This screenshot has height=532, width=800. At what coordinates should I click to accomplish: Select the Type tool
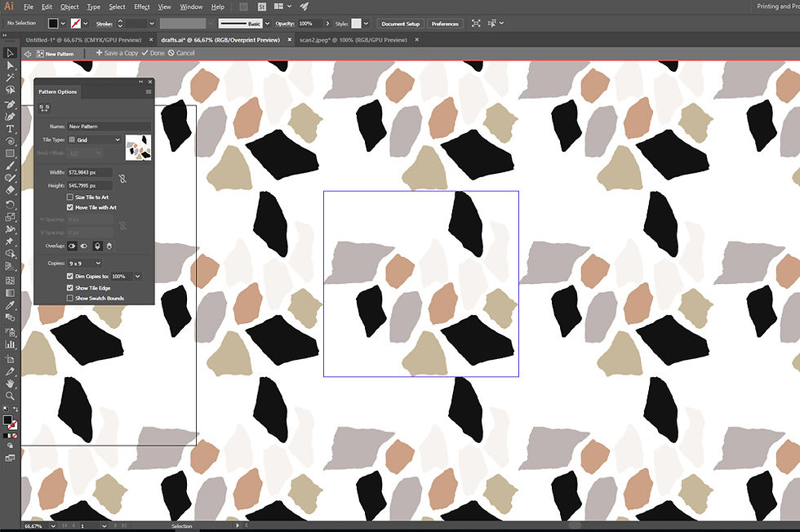click(10, 128)
